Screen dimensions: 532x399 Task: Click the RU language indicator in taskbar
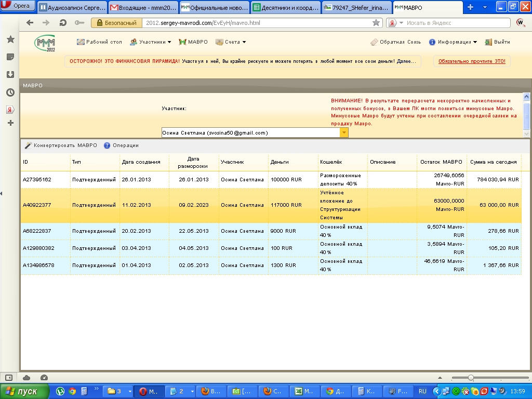[x=422, y=391]
